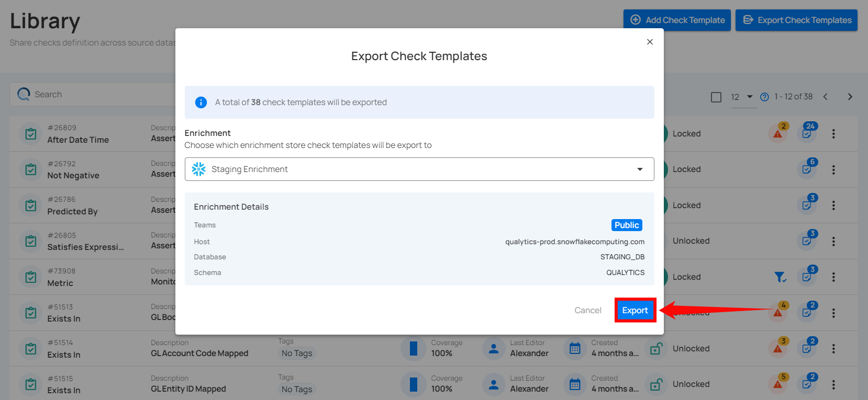Image resolution: width=868 pixels, height=400 pixels.
Task: Go to previous page of templates
Action: (x=826, y=97)
